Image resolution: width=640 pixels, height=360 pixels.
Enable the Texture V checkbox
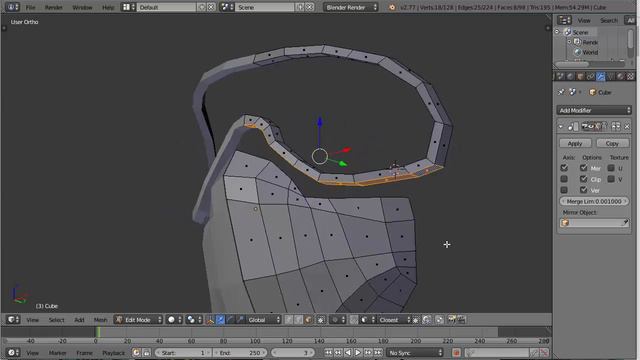click(x=611, y=179)
